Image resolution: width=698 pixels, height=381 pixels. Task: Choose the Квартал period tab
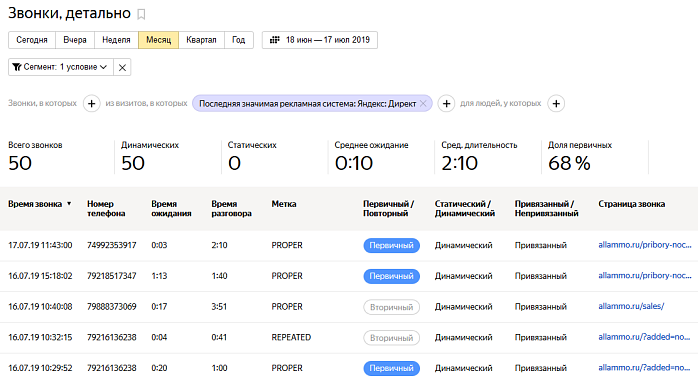(x=201, y=40)
